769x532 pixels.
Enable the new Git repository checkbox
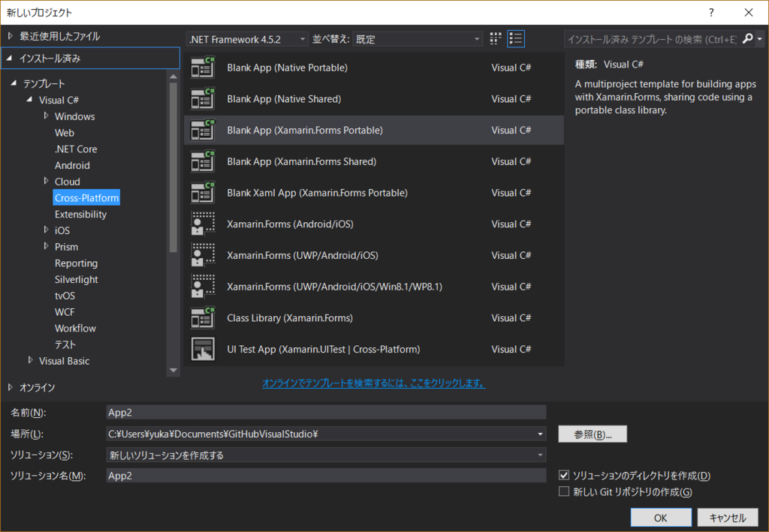[564, 491]
